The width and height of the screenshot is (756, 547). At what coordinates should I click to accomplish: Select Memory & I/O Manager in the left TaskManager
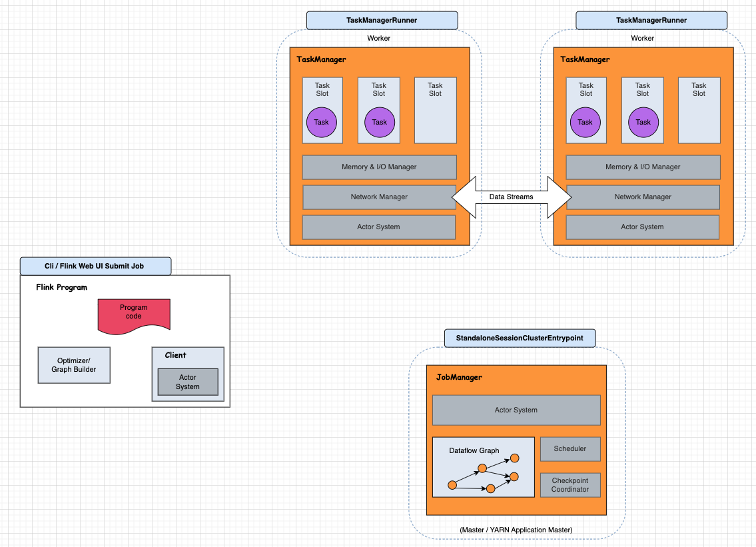click(x=380, y=167)
